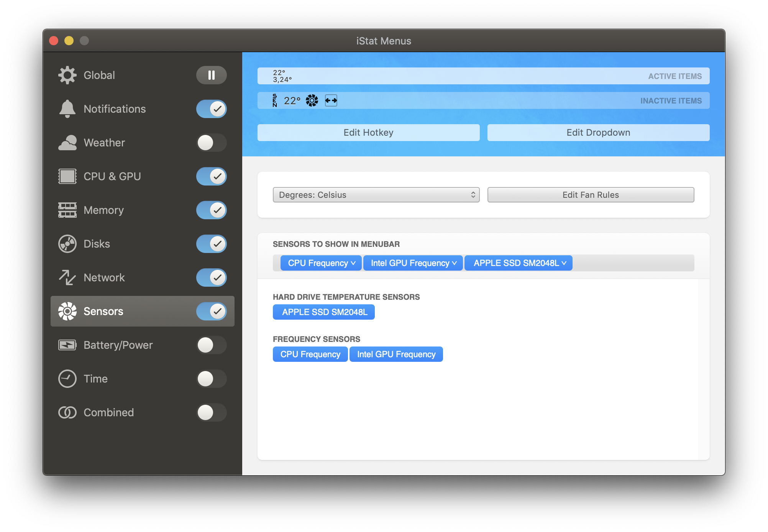The image size is (768, 532).
Task: Click the CPU & GPU chip icon
Action: click(67, 176)
